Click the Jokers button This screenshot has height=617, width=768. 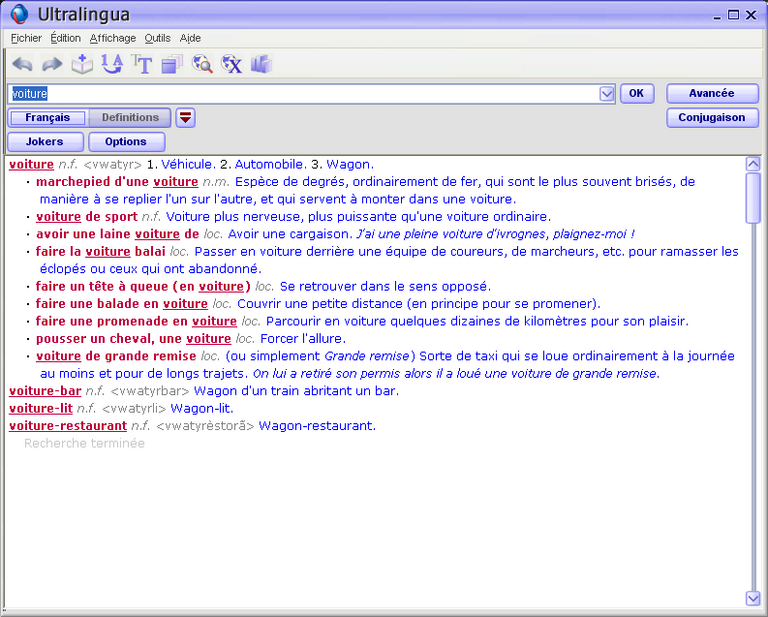45,142
